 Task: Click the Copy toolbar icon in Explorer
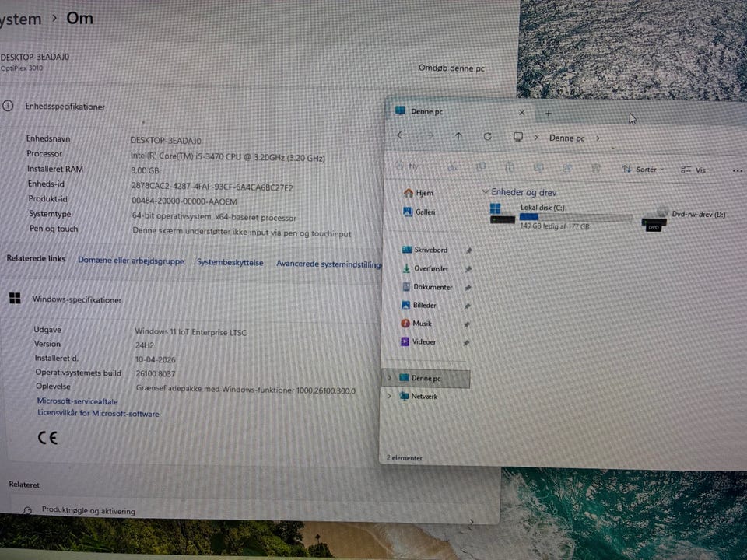point(481,166)
